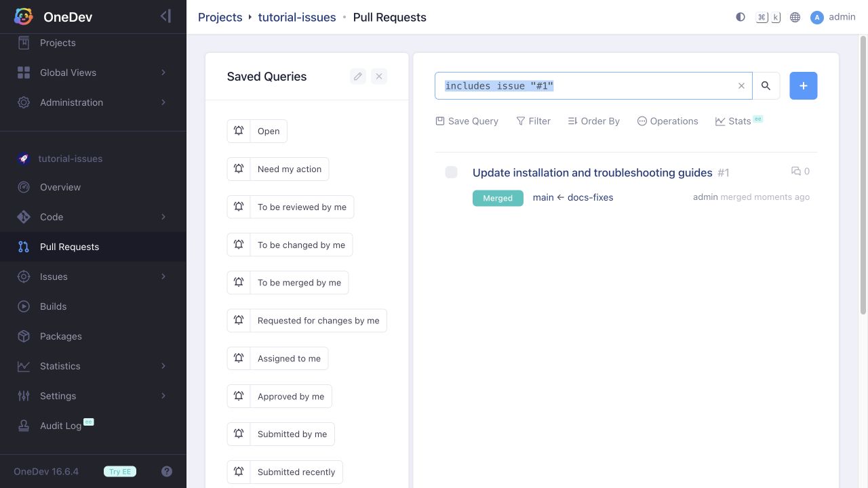Toggle the dark mode icon
The width and height of the screenshot is (868, 488).
741,17
